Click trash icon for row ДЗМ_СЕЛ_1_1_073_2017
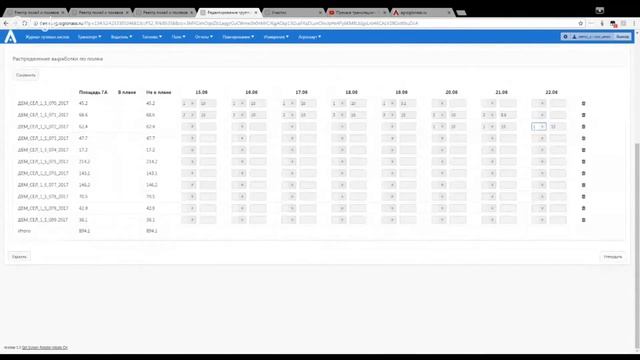640x360 pixels. (x=583, y=138)
